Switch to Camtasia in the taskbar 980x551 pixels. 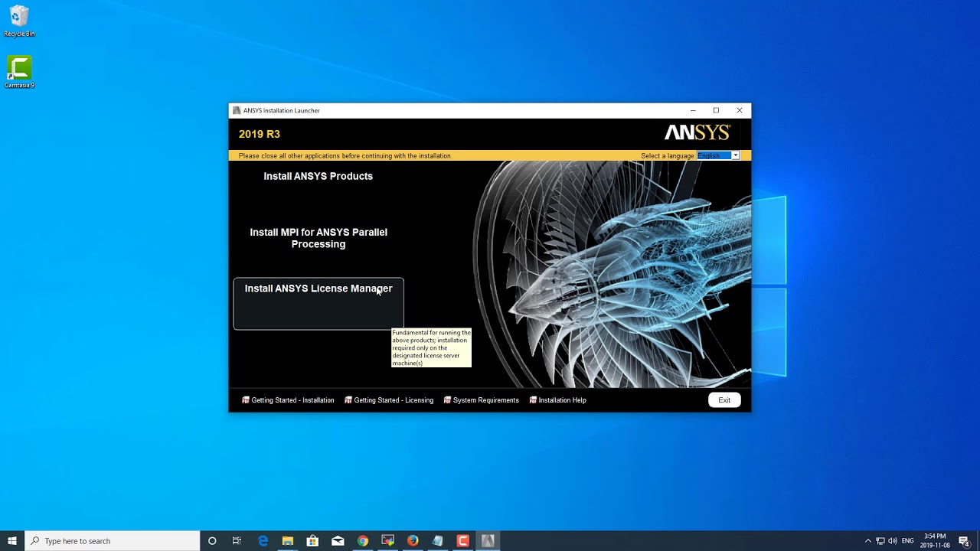point(462,541)
